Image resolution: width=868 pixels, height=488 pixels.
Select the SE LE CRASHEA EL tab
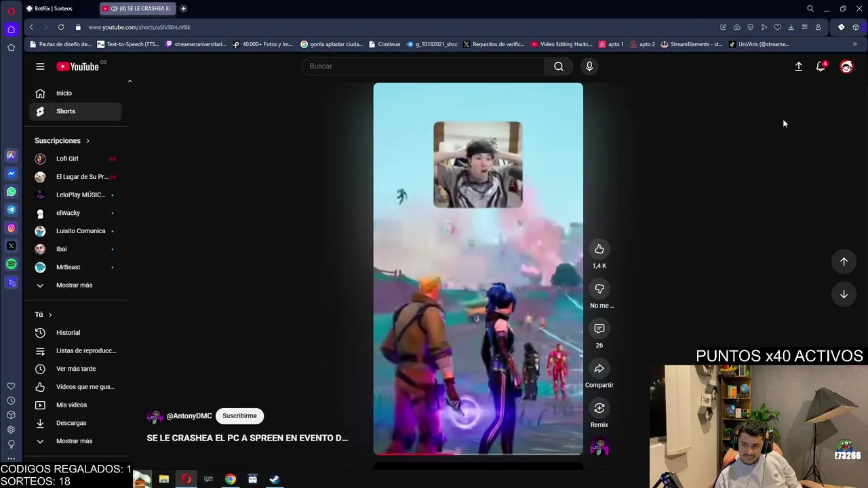tap(136, 9)
